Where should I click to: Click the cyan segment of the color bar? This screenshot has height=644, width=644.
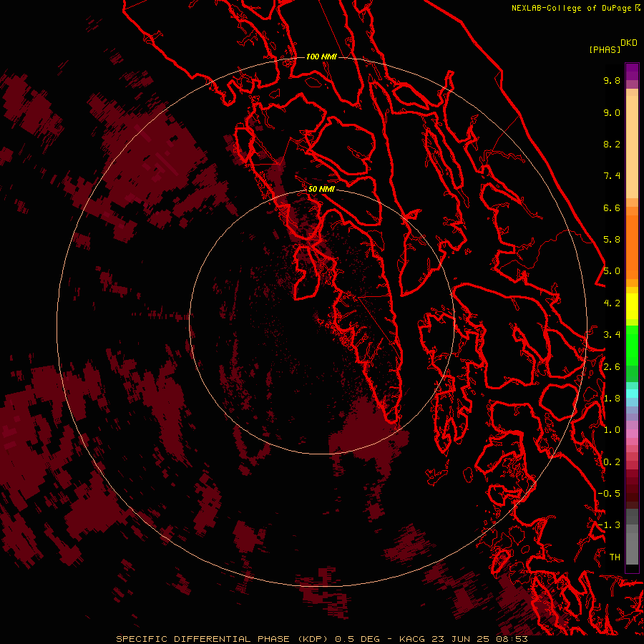(x=632, y=394)
